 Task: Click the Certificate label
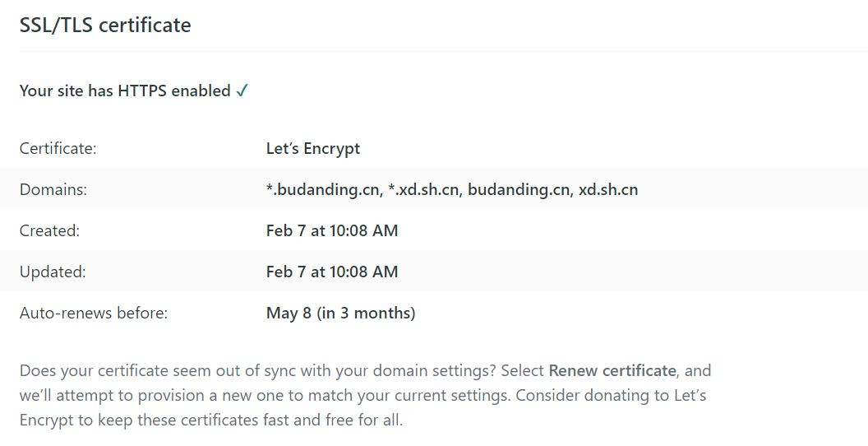click(x=58, y=149)
